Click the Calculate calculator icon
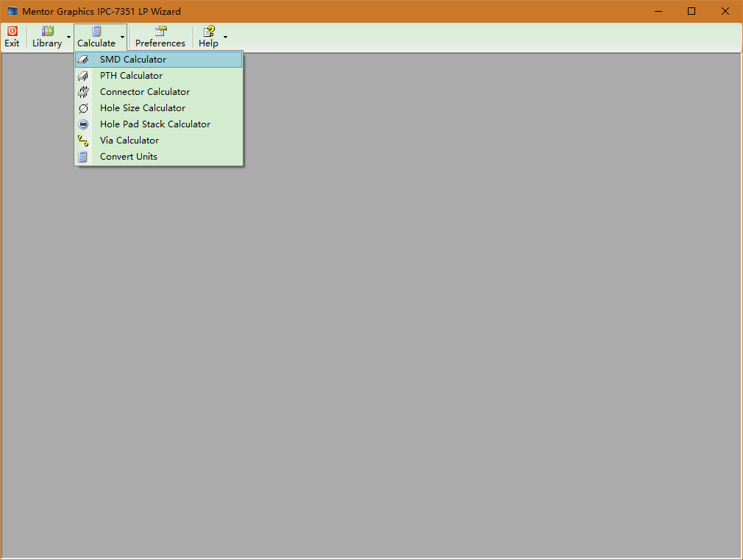This screenshot has height=560, width=743. point(96,31)
